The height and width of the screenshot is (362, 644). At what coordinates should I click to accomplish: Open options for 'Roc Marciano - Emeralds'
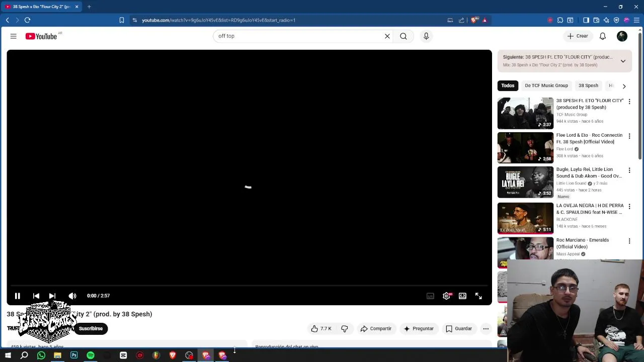629,241
